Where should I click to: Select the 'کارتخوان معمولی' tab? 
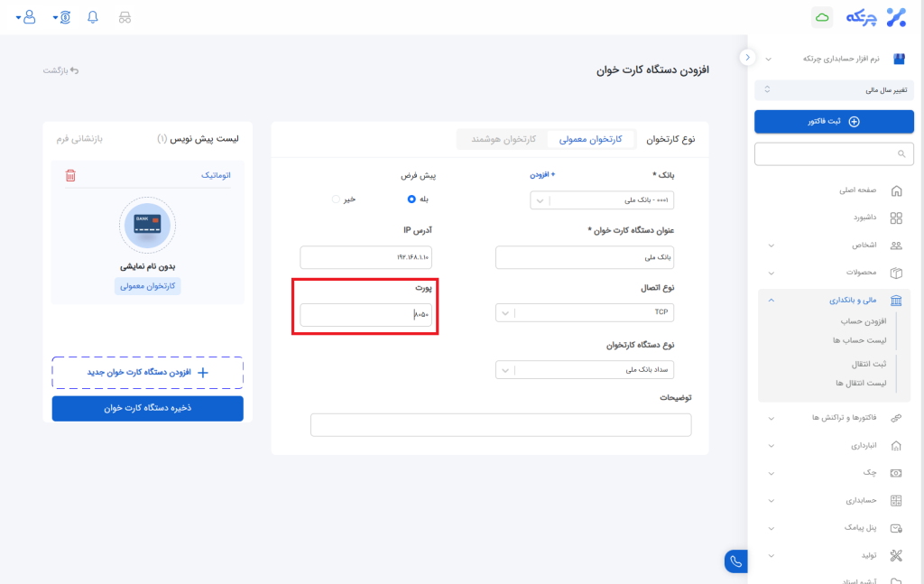coord(591,139)
